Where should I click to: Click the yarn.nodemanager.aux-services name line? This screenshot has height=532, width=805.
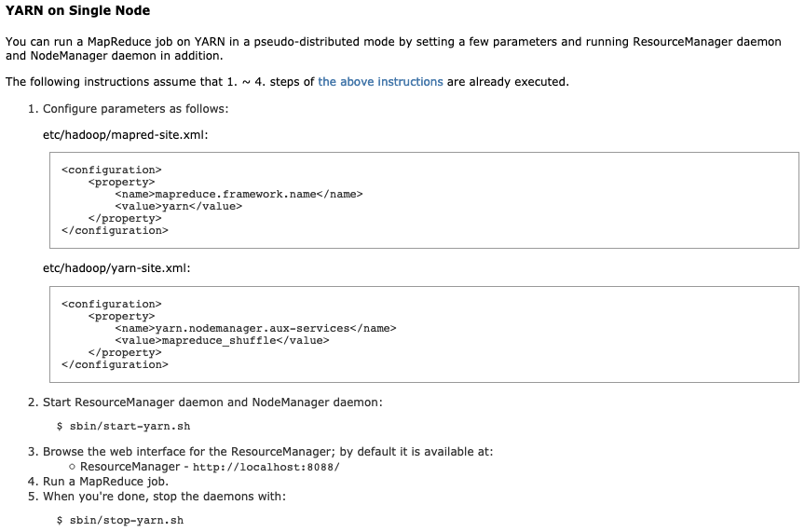[255, 328]
